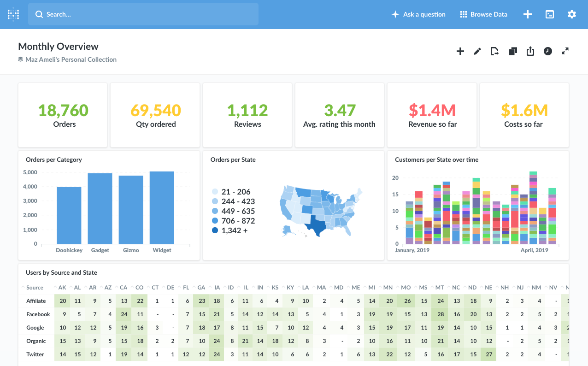The height and width of the screenshot is (366, 588).
Task: Click the Widget bar in the chart
Action: coord(162,207)
